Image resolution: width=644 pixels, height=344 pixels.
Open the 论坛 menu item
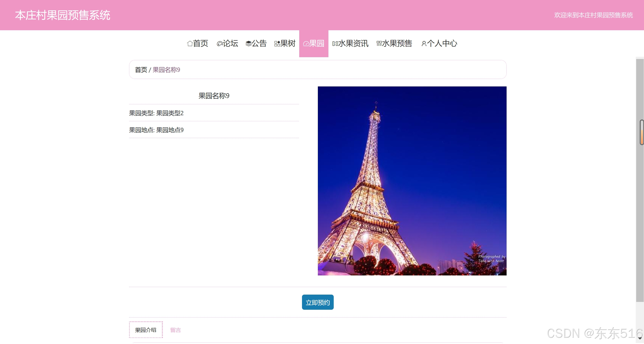pyautogui.click(x=230, y=44)
